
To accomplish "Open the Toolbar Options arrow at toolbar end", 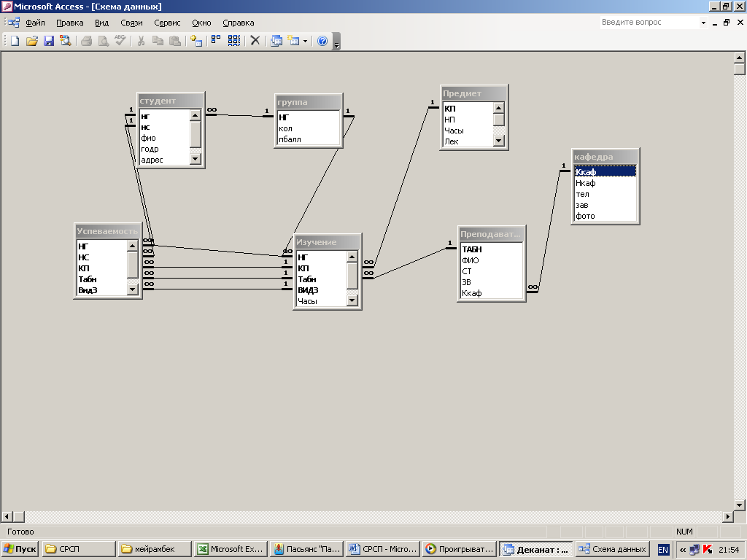I will [x=337, y=42].
